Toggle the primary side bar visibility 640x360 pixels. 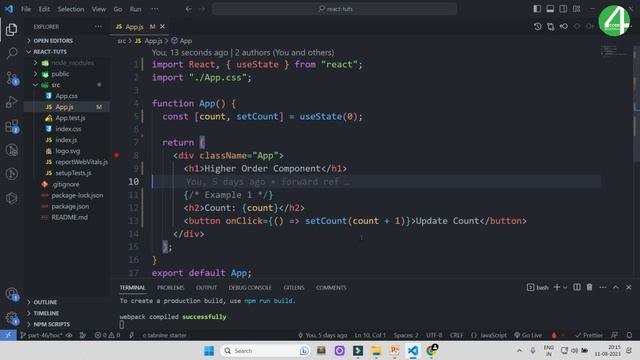pos(537,9)
